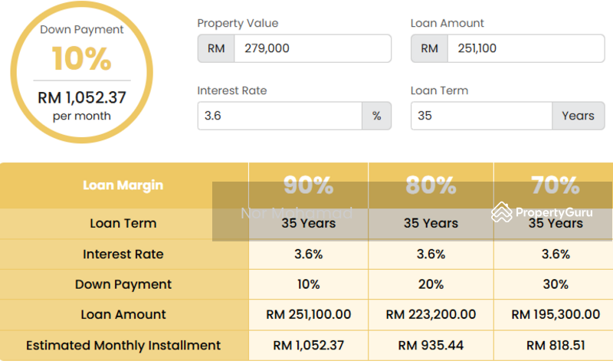613x364 pixels.
Task: Click the RM prefix beside Property Value
Action: tap(215, 48)
